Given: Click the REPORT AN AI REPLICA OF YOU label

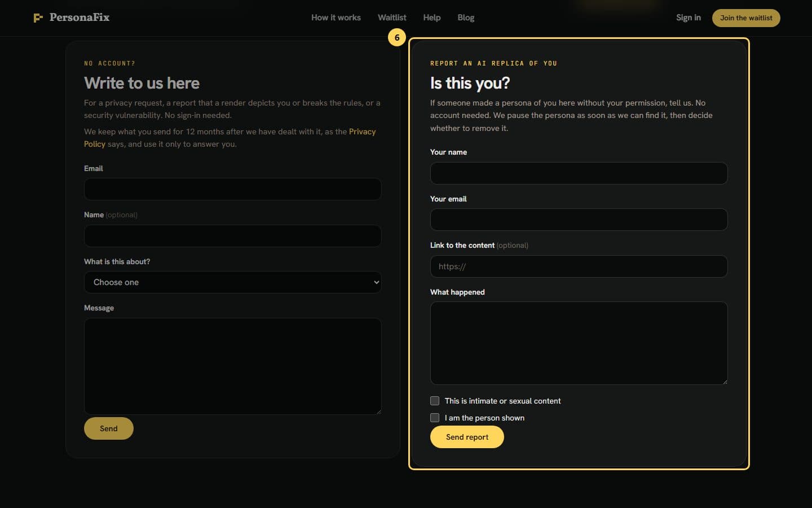Looking at the screenshot, I should [x=493, y=63].
